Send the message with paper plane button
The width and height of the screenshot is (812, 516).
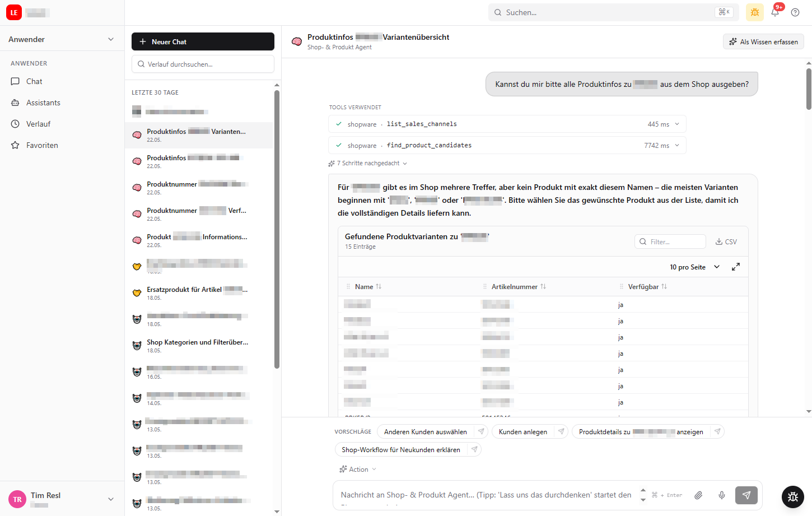[746, 495]
